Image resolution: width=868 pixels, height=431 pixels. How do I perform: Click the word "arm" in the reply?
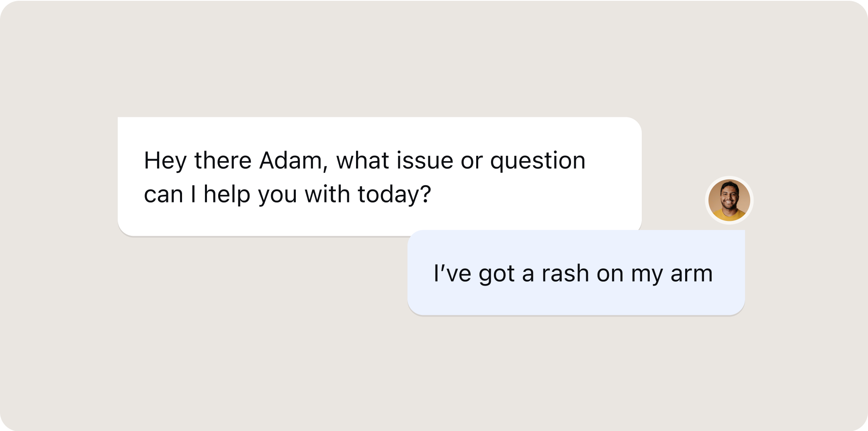pyautogui.click(x=691, y=274)
